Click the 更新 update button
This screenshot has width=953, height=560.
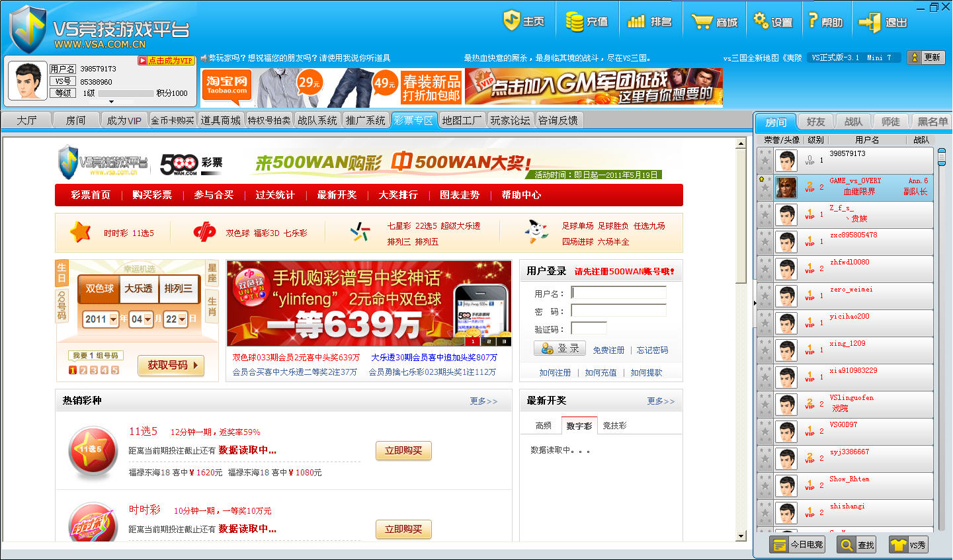pos(926,58)
